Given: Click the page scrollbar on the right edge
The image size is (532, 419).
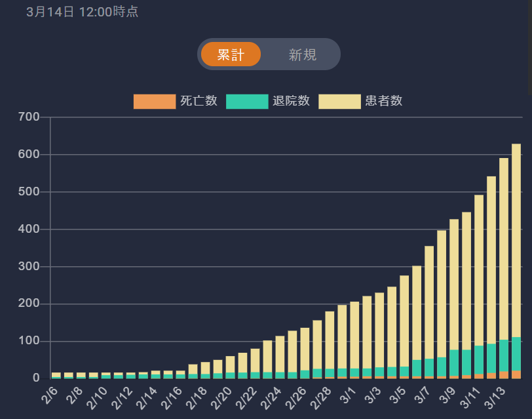Looking at the screenshot, I should 530,47.
